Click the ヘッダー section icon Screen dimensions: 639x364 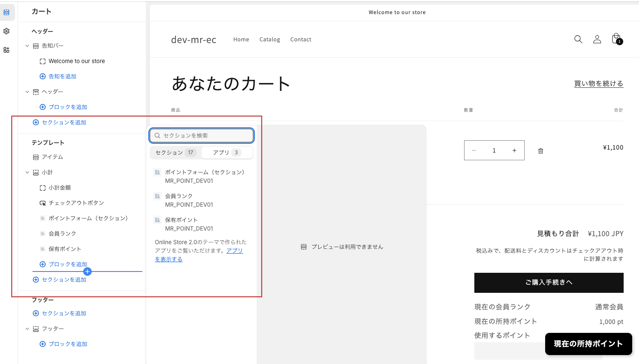36,92
